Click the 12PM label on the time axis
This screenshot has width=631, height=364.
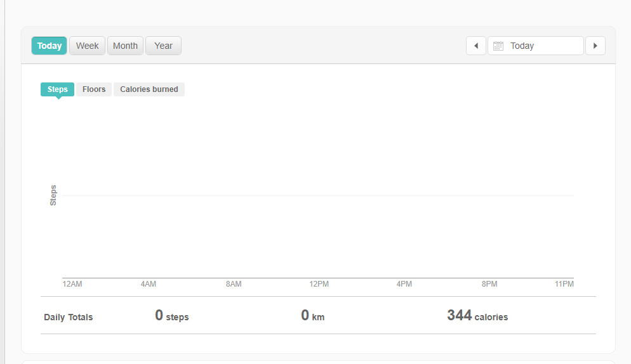319,284
